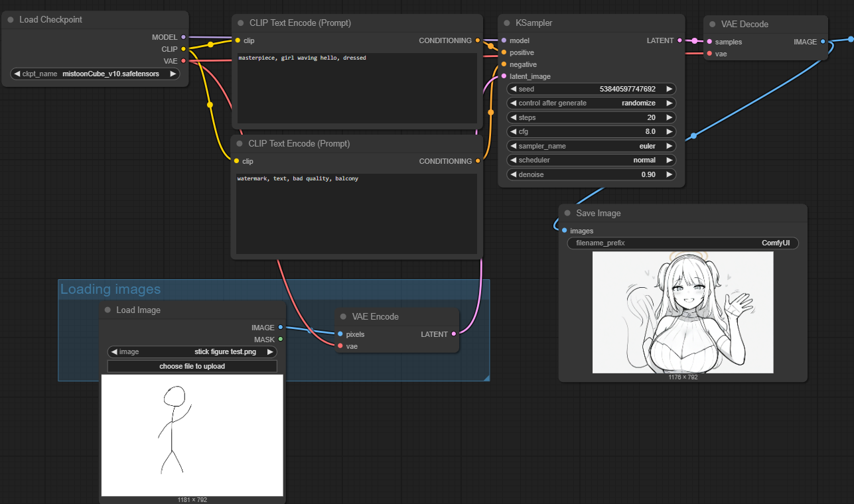Viewport: 854px width, 504px height.
Task: Click the cfg value field showing 8.0
Action: (x=592, y=132)
